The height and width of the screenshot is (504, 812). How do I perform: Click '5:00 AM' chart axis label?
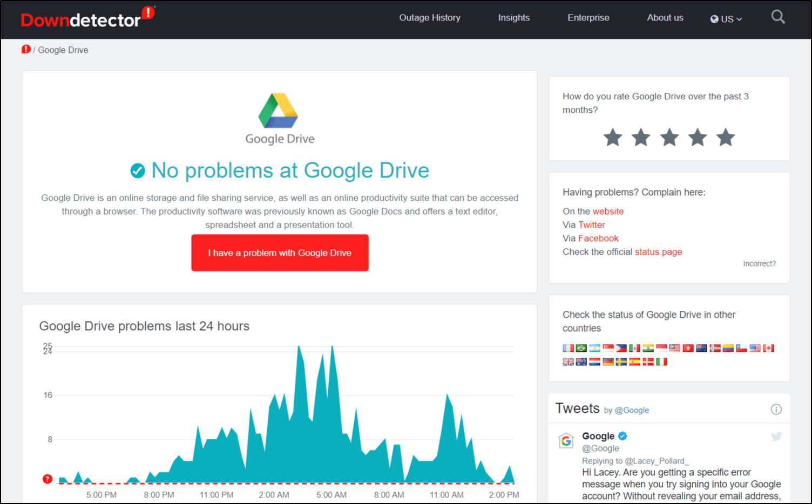pos(331,495)
